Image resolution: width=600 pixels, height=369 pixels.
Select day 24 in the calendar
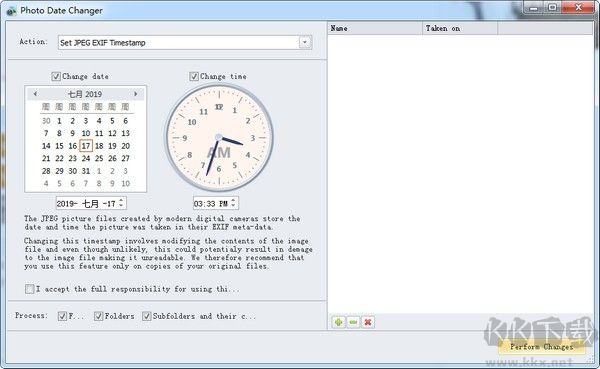[86, 158]
